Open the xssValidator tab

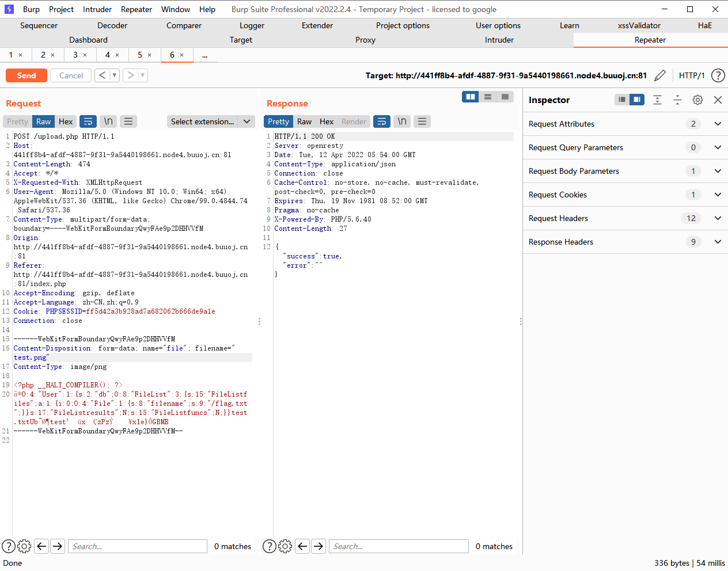pyautogui.click(x=639, y=25)
